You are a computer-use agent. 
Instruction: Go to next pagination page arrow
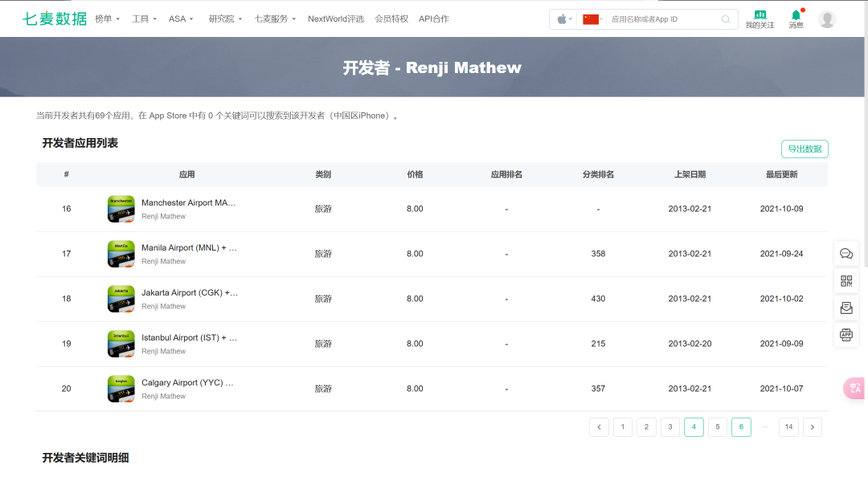(x=812, y=426)
